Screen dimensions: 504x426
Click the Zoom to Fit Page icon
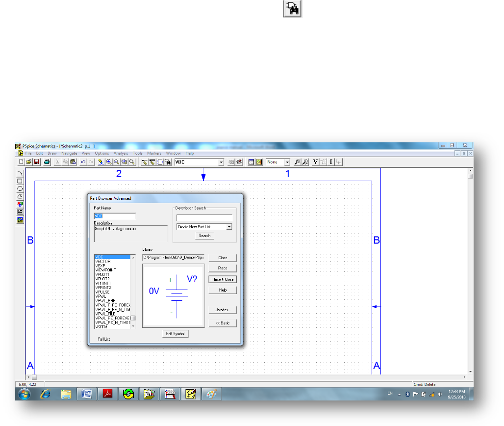tap(132, 162)
